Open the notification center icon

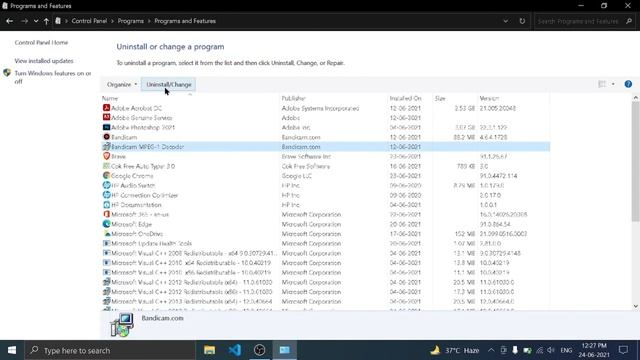pyautogui.click(x=623, y=350)
